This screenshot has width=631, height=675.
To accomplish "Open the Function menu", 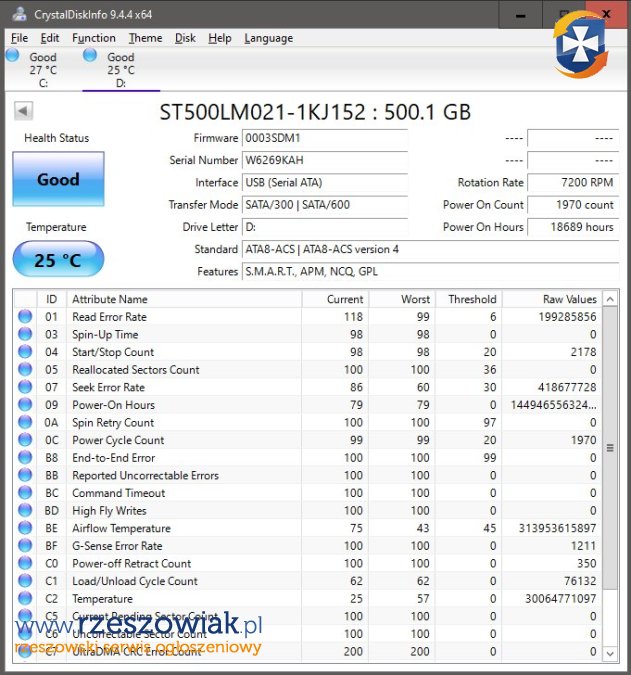I will click(x=94, y=38).
